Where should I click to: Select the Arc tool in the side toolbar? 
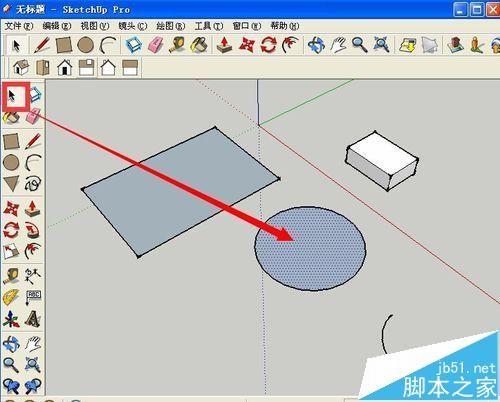pos(33,163)
